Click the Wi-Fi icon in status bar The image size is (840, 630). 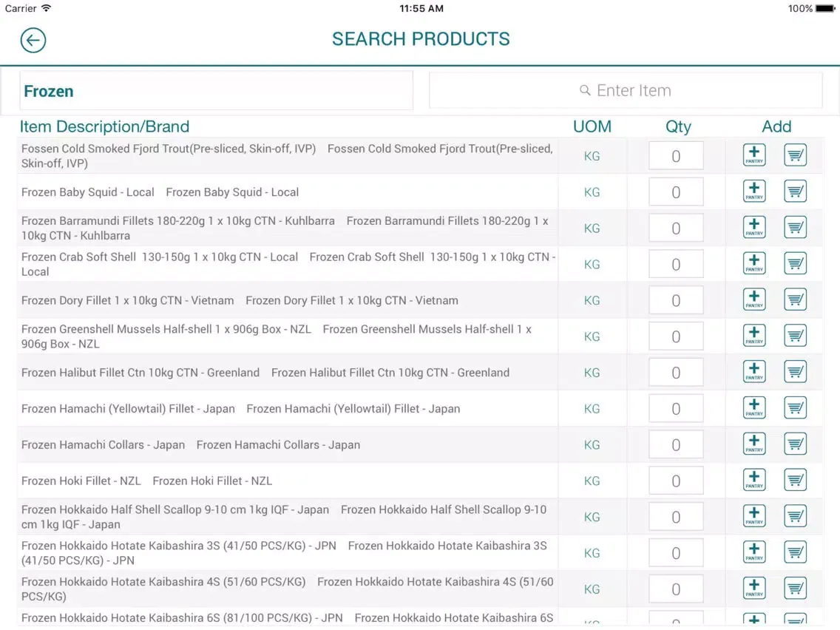tap(46, 8)
